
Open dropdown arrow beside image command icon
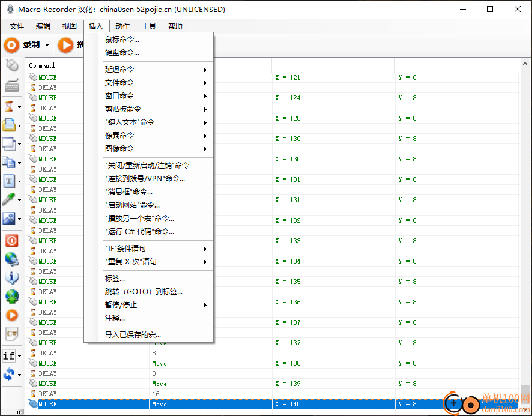click(x=19, y=219)
